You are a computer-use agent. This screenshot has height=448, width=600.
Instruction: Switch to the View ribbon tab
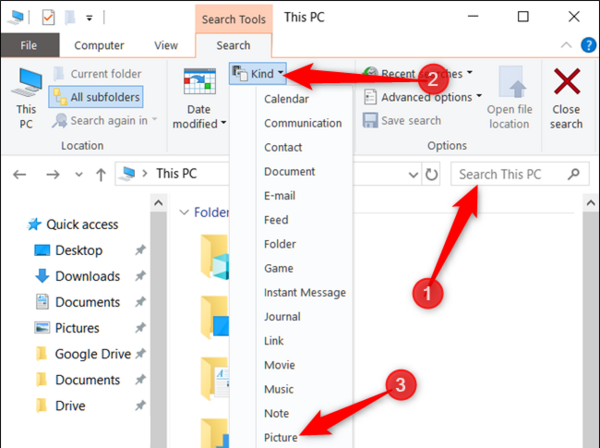[166, 45]
